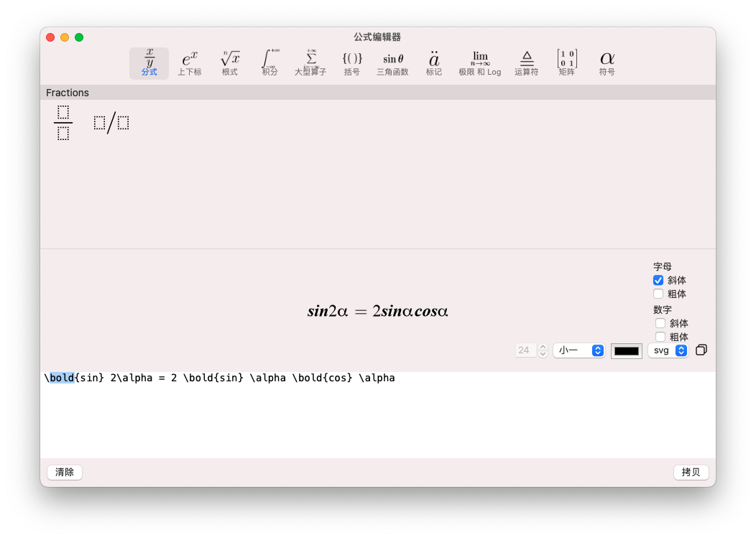
Task: Open the 括号 brackets category
Action: (351, 63)
